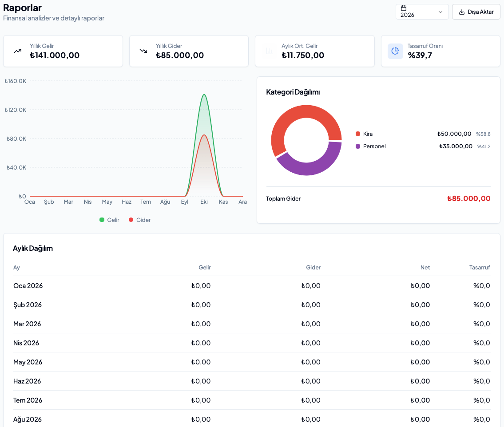Click the ₺141.000,00 yearly income value
The width and height of the screenshot is (504, 427).
click(55, 55)
